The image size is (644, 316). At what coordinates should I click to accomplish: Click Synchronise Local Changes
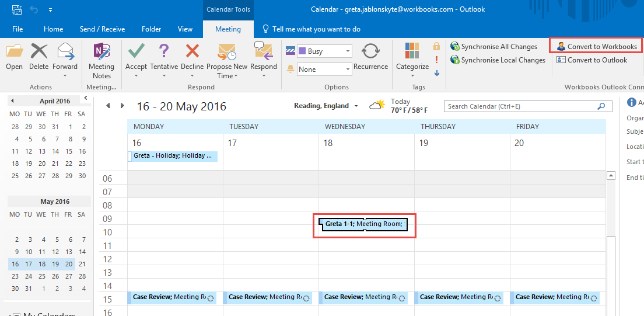point(498,60)
